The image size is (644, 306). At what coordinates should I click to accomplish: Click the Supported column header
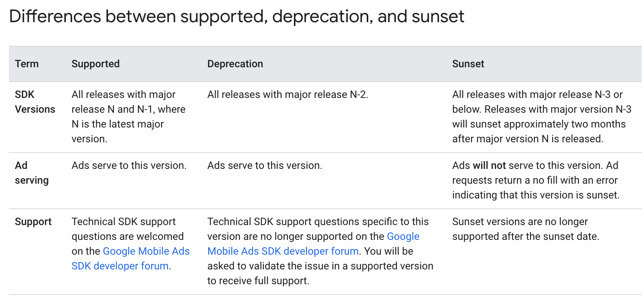96,64
